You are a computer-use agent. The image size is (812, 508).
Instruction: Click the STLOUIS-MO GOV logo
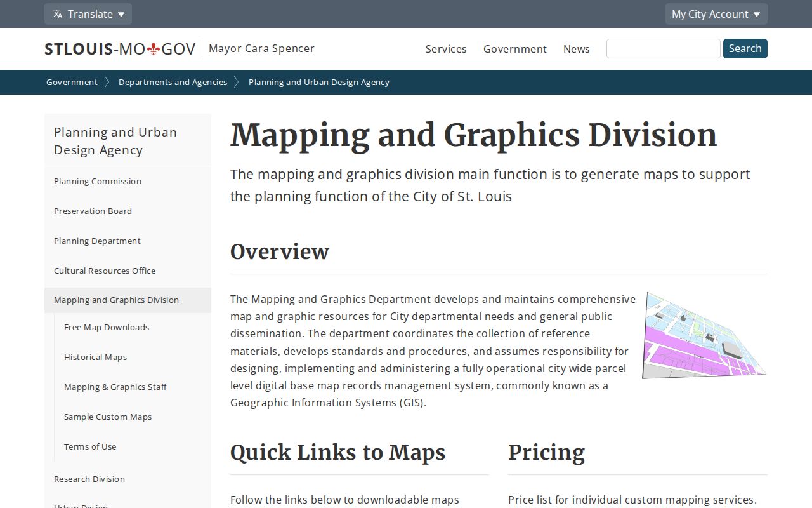120,49
